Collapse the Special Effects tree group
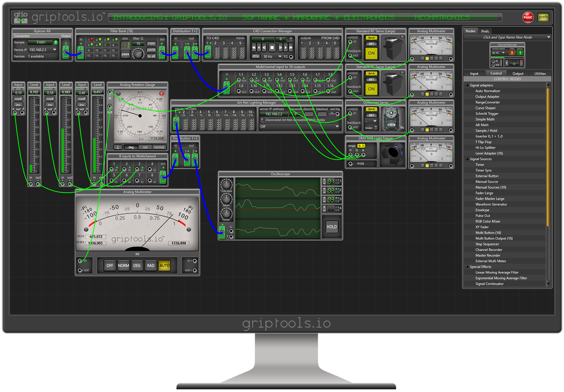The image size is (564, 392). click(467, 267)
